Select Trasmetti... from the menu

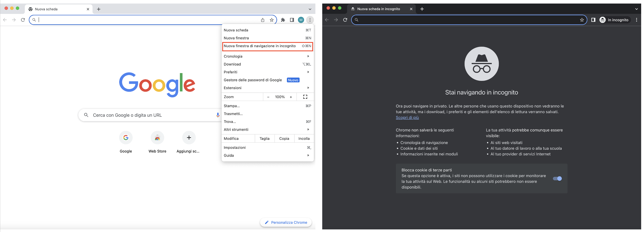coord(267,114)
